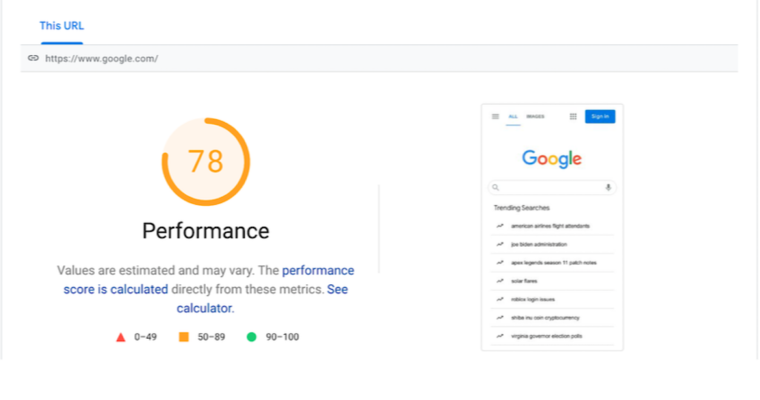Open the hamburger menu in the Google preview
Screen dimensions: 760x400
click(495, 116)
